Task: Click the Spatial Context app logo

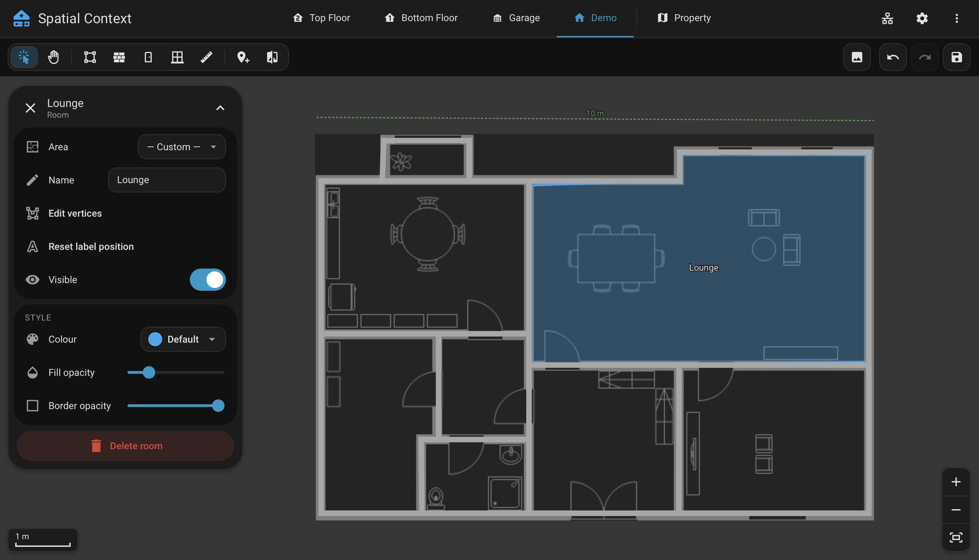Action: tap(21, 19)
